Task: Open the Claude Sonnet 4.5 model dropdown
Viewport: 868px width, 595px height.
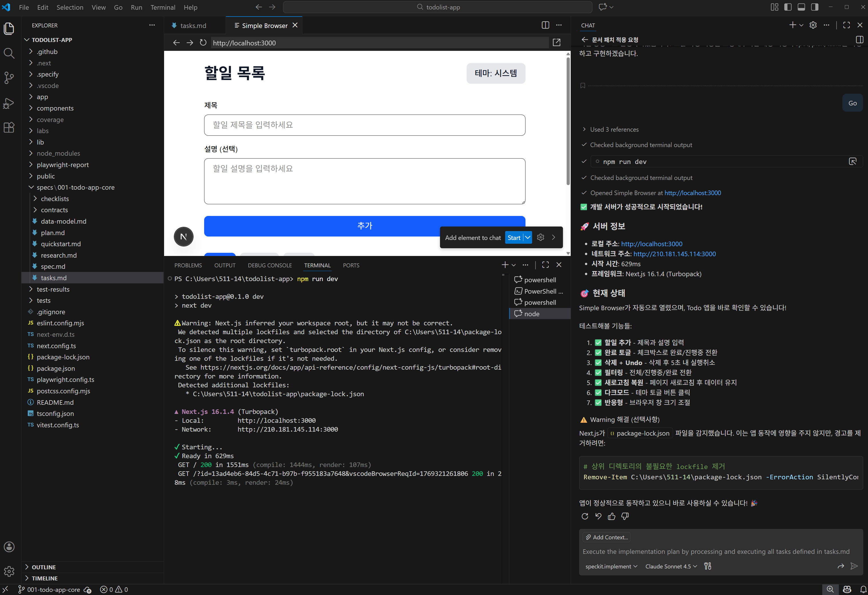Action: [x=671, y=566]
